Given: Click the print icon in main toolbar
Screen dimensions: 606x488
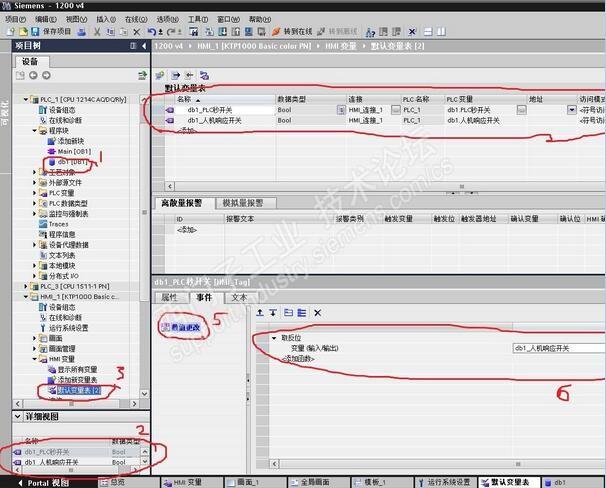Looking at the screenshot, I should point(82,32).
